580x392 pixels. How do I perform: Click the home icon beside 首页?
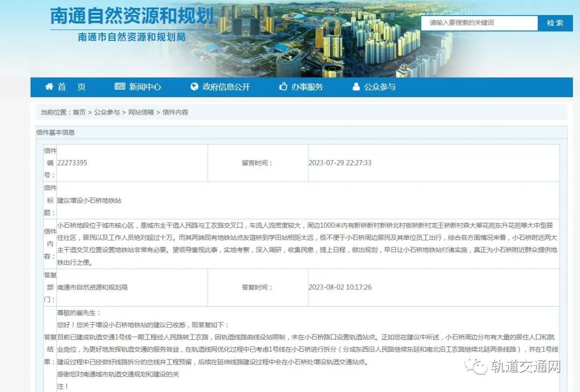point(48,86)
